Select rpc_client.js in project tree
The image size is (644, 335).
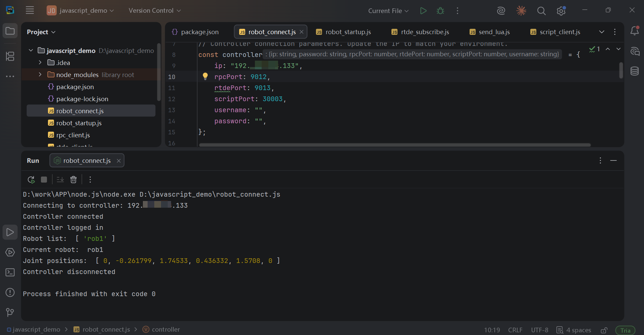[x=73, y=135]
